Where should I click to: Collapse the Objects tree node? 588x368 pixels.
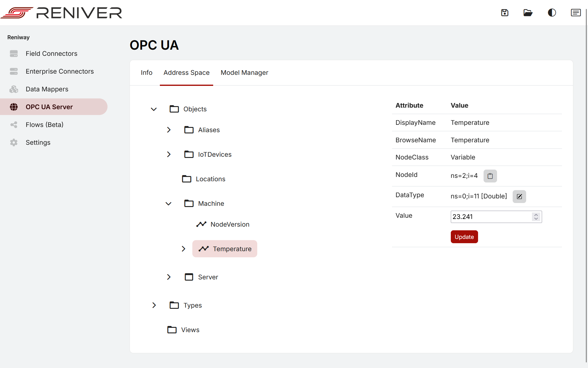pos(154,109)
